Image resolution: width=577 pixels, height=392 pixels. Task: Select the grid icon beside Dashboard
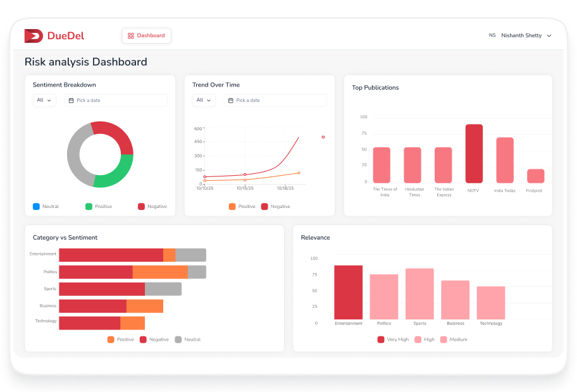click(130, 35)
